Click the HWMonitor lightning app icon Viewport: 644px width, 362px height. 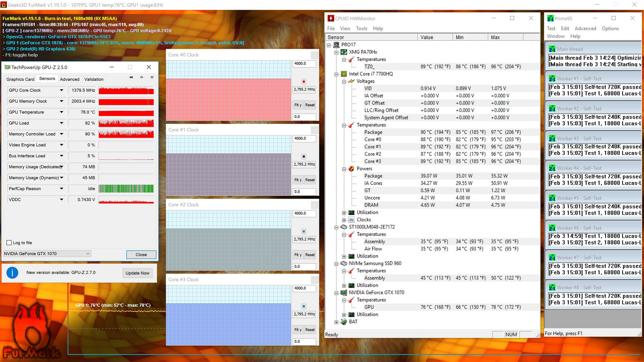(x=331, y=18)
